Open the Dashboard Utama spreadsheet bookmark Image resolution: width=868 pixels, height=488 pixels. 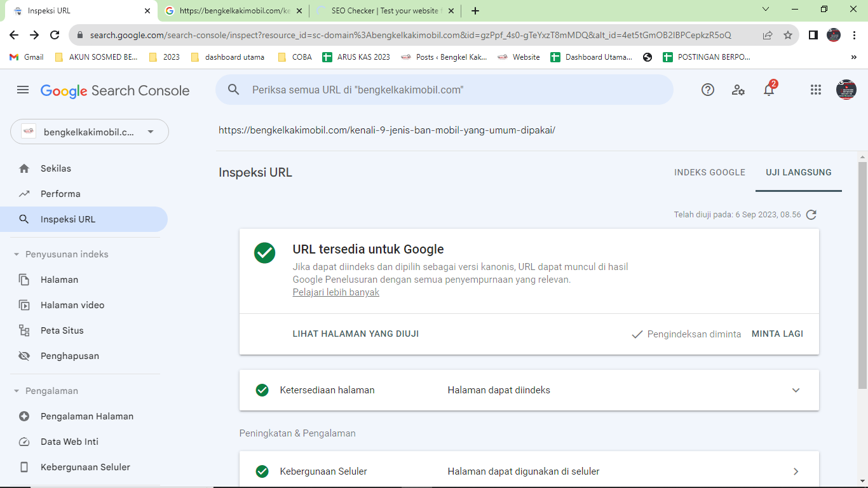pos(592,57)
